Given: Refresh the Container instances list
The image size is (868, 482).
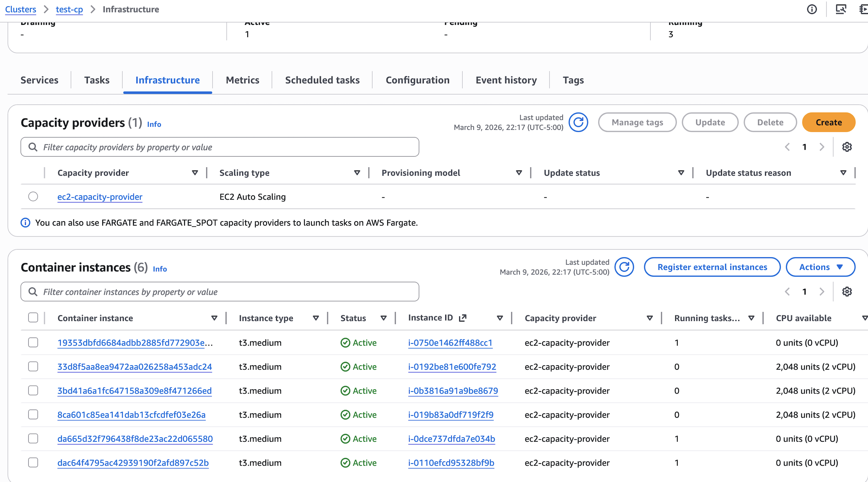Looking at the screenshot, I should (624, 267).
